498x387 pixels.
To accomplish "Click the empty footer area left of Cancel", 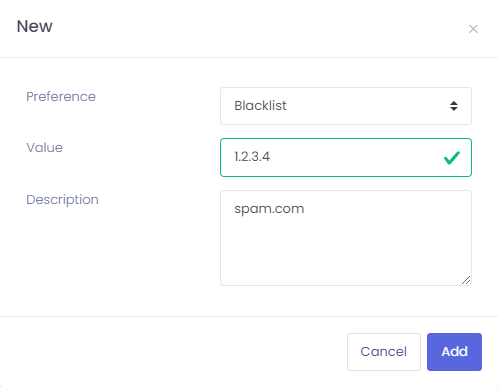I will click(173, 352).
